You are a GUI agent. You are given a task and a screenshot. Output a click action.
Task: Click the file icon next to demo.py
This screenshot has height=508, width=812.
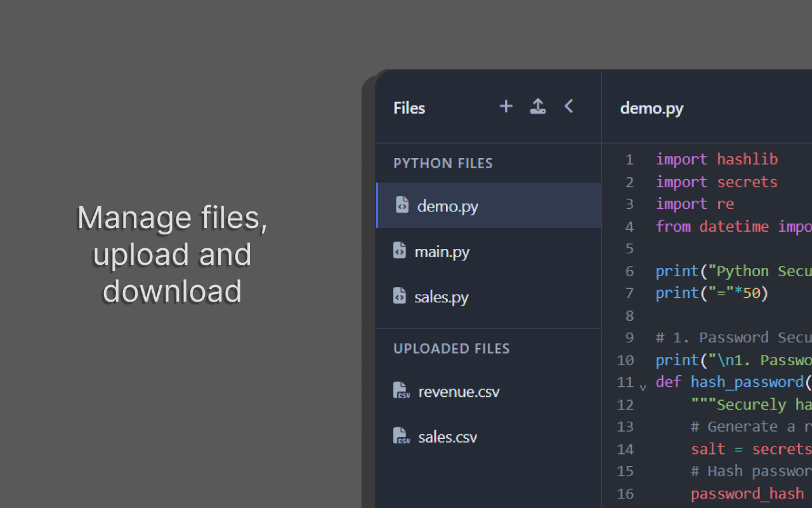point(402,205)
